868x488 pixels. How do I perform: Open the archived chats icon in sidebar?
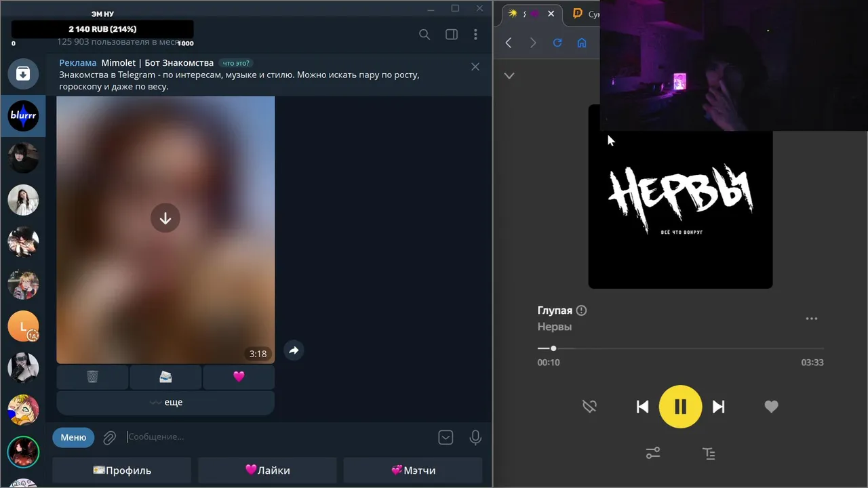pyautogui.click(x=23, y=74)
